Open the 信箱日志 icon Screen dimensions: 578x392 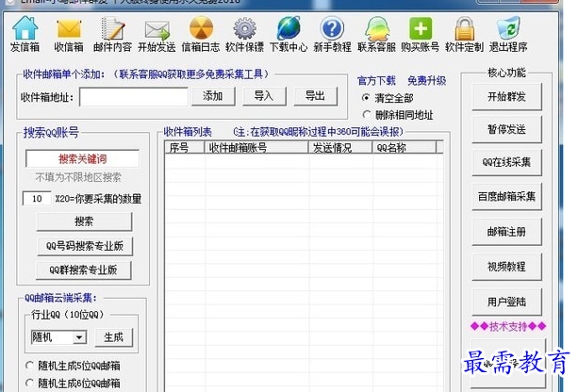tap(201, 34)
